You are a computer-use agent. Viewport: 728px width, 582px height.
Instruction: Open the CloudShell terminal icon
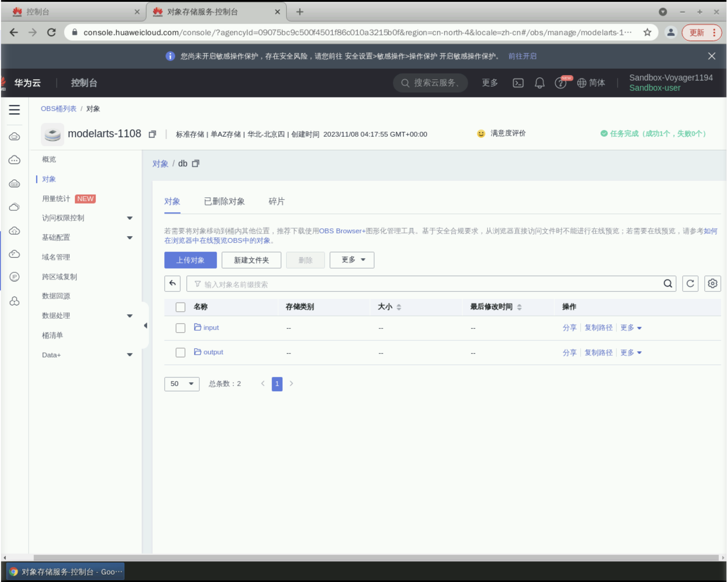point(518,83)
